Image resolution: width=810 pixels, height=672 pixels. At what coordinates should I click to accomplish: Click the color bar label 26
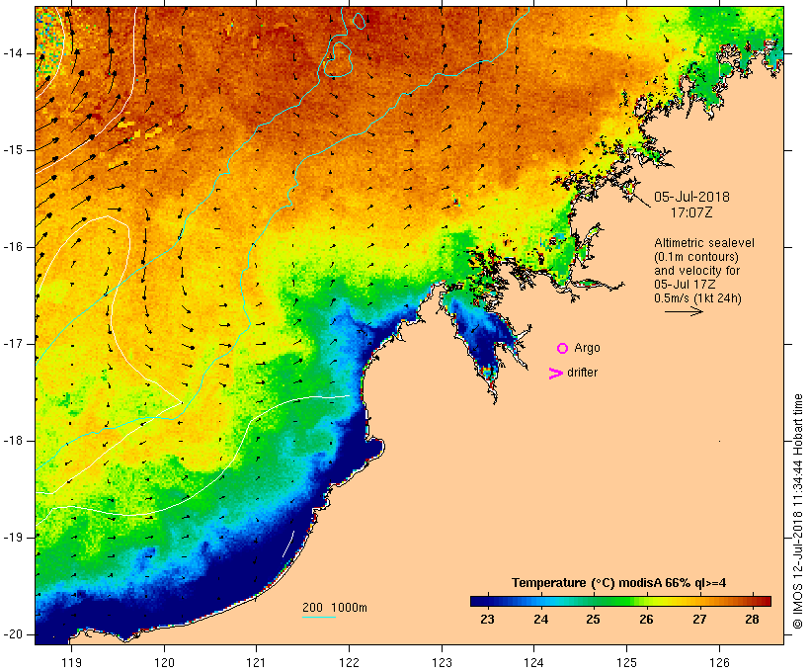(646, 620)
